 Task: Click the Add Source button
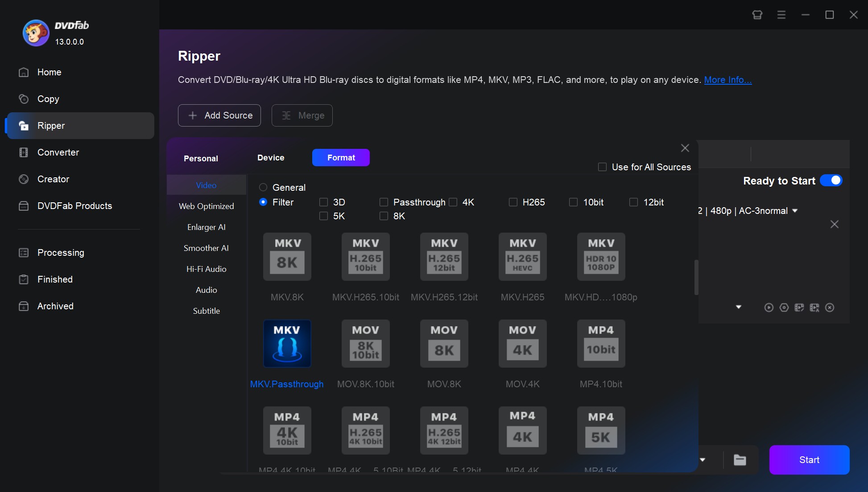coord(219,115)
